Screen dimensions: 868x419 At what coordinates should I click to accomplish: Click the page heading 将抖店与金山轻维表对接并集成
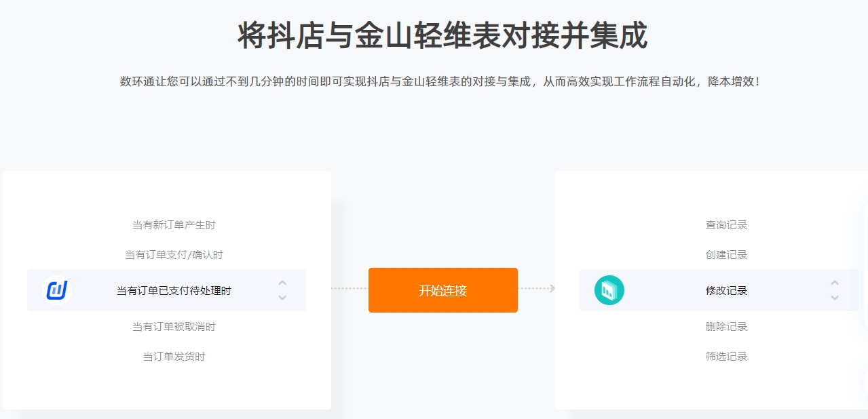click(442, 36)
